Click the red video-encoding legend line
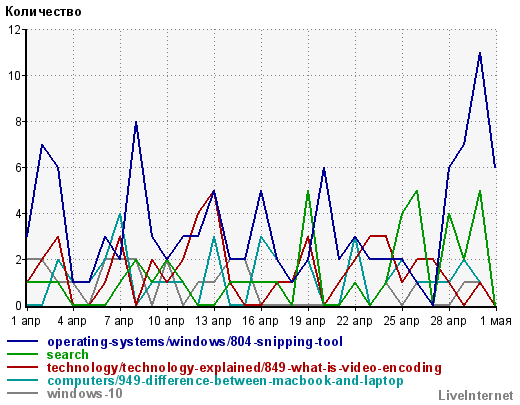 tap(23, 367)
